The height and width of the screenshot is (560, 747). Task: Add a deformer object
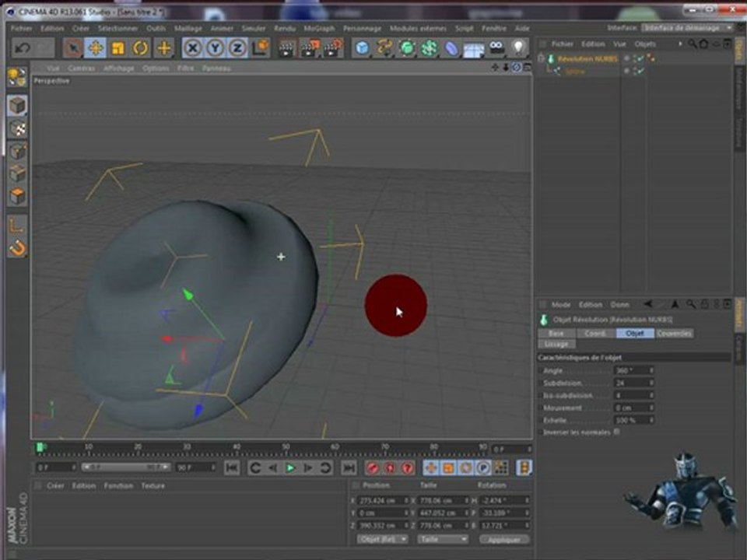click(451, 48)
